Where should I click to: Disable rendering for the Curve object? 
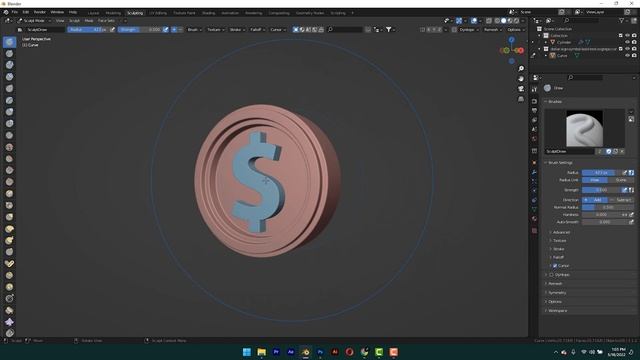tap(634, 56)
